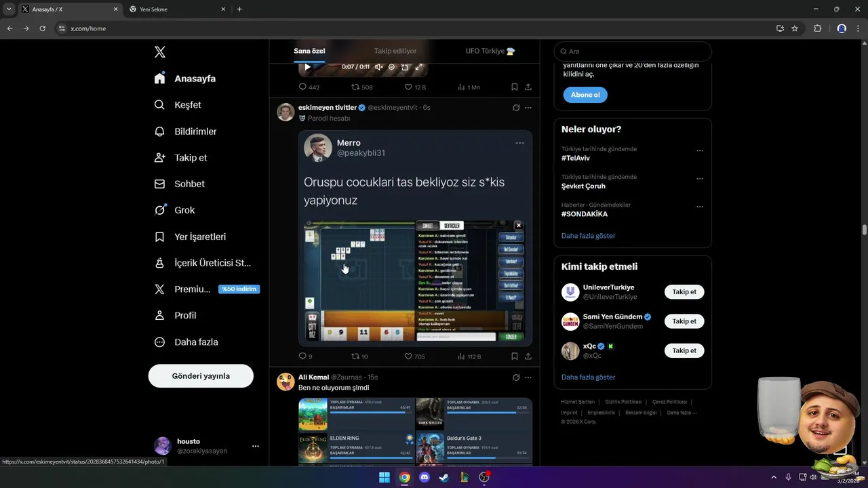The image size is (868, 488).
Task: Open Ali Kemal avatar
Action: (285, 382)
